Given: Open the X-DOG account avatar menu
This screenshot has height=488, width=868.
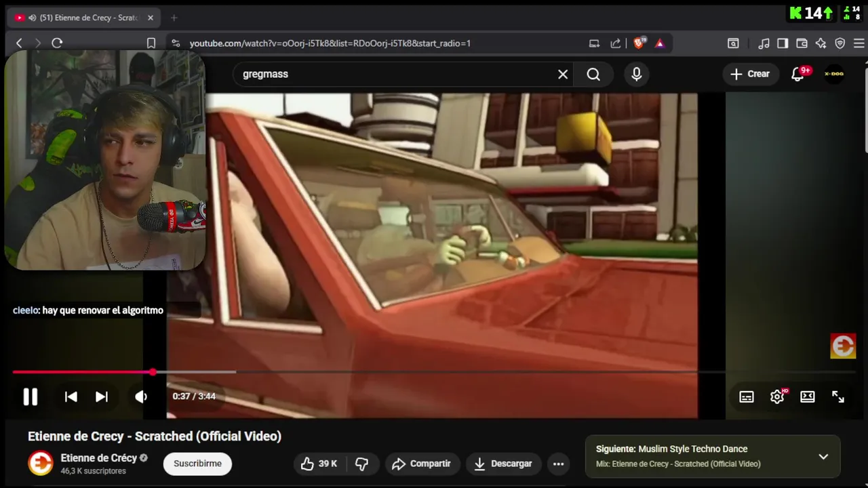Looking at the screenshot, I should [x=833, y=74].
